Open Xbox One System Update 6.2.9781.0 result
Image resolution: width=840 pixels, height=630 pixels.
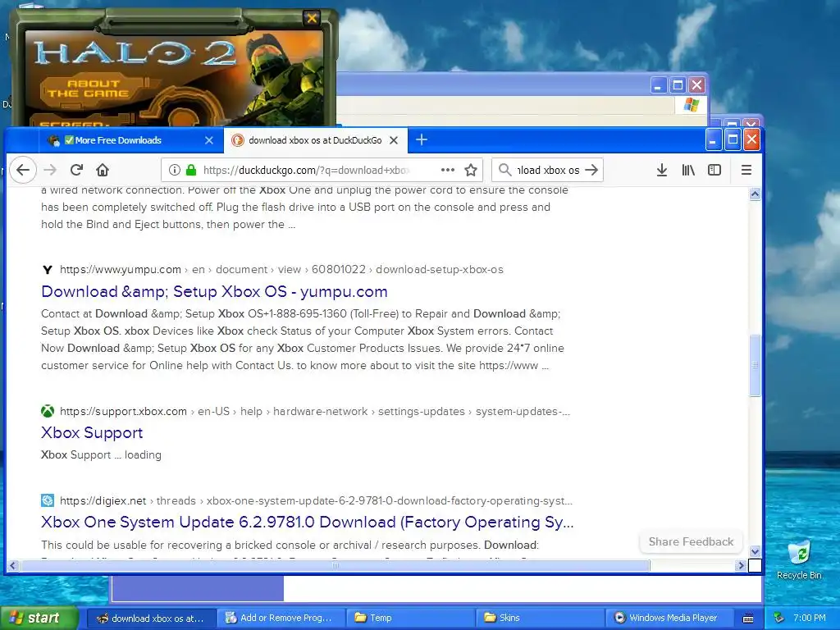coord(308,523)
